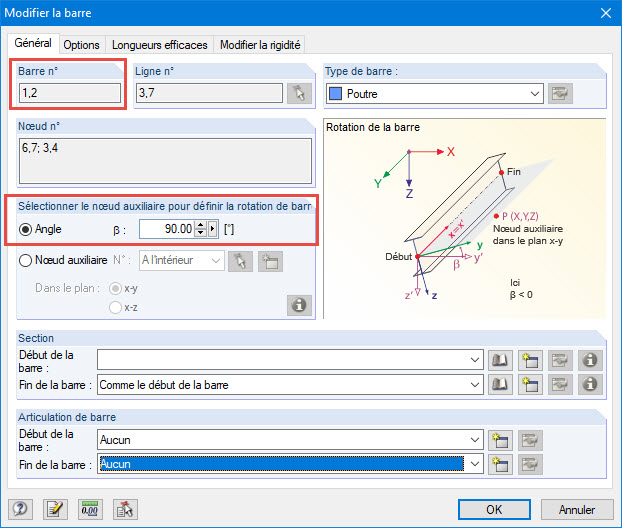Image resolution: width=622 pixels, height=528 pixels.
Task: Create new hinge icon for Début de la barre
Action: [x=500, y=440]
